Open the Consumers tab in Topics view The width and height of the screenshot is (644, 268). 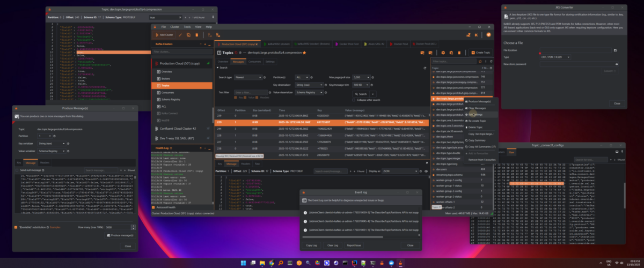pyautogui.click(x=254, y=62)
